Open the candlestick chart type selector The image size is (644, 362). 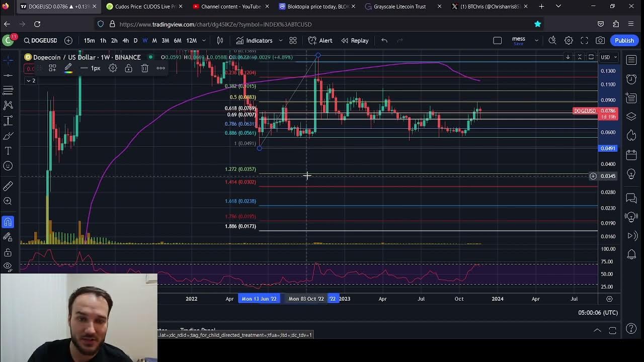(220, 41)
